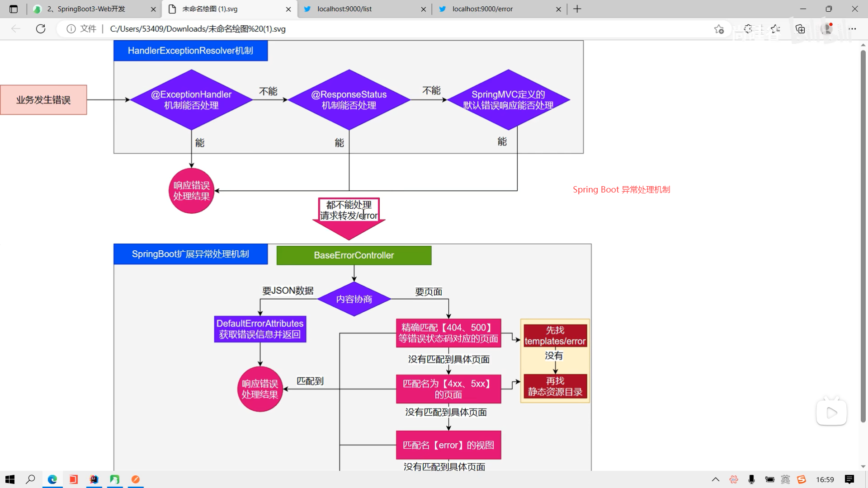The height and width of the screenshot is (488, 868).
Task: Open the Collections icon
Action: pyautogui.click(x=800, y=29)
